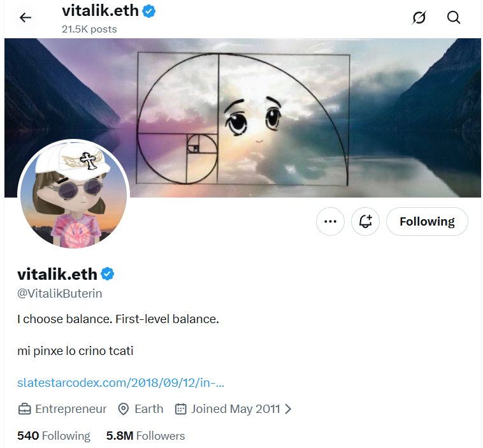The height and width of the screenshot is (448, 483).
Task: View the golden spiral banner image
Action: (243, 118)
